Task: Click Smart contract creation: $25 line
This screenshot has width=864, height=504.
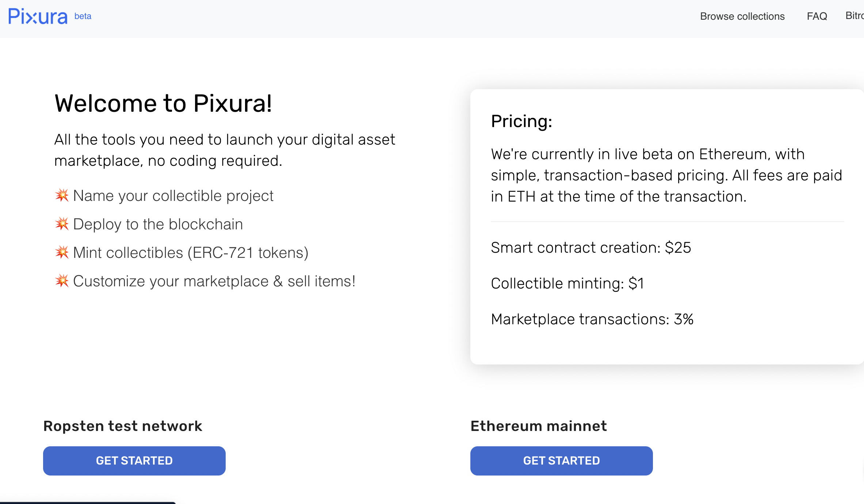Action: (591, 248)
